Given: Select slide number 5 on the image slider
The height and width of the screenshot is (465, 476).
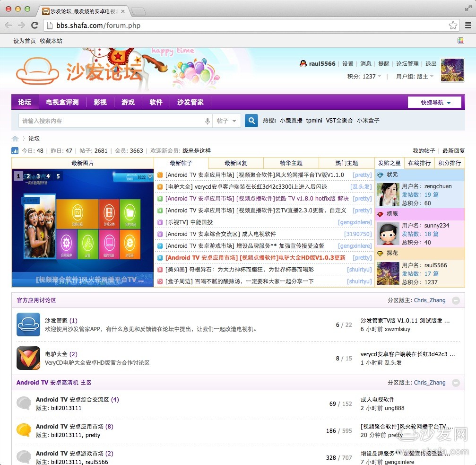Looking at the screenshot, I should click(58, 176).
